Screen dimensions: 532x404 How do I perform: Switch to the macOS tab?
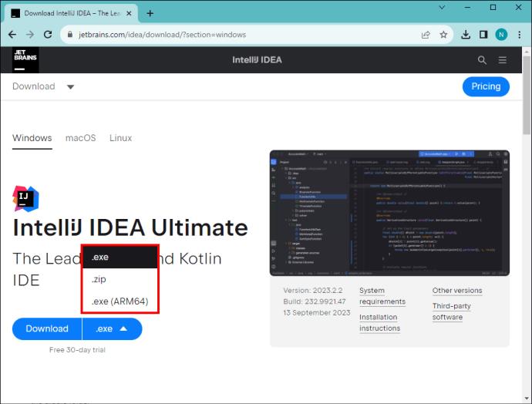click(80, 138)
